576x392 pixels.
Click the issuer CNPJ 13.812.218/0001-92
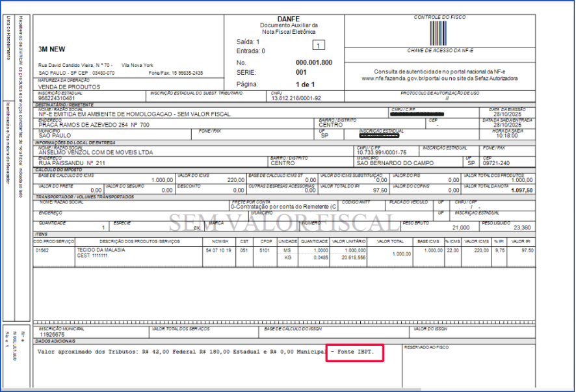tap(296, 99)
